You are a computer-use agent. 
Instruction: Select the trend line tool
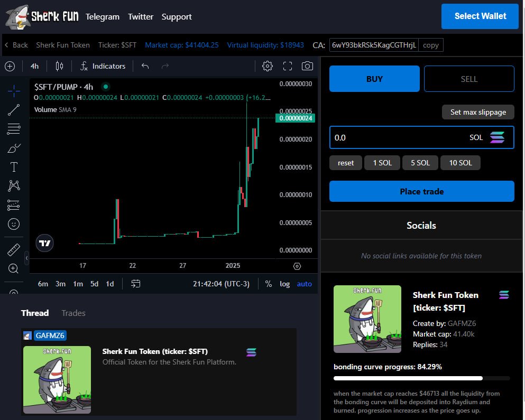(14, 110)
